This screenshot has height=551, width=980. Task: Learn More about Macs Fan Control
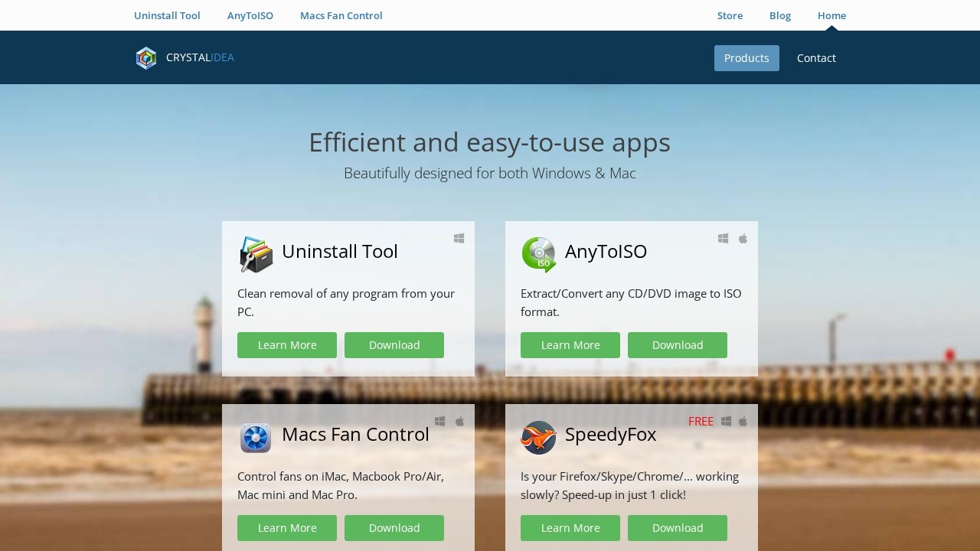(x=287, y=528)
